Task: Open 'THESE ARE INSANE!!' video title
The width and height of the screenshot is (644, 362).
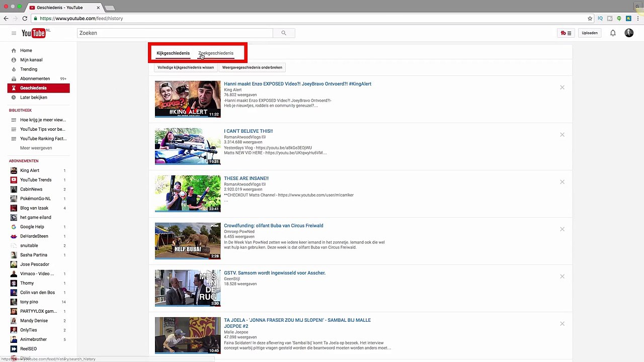Action: point(246,178)
